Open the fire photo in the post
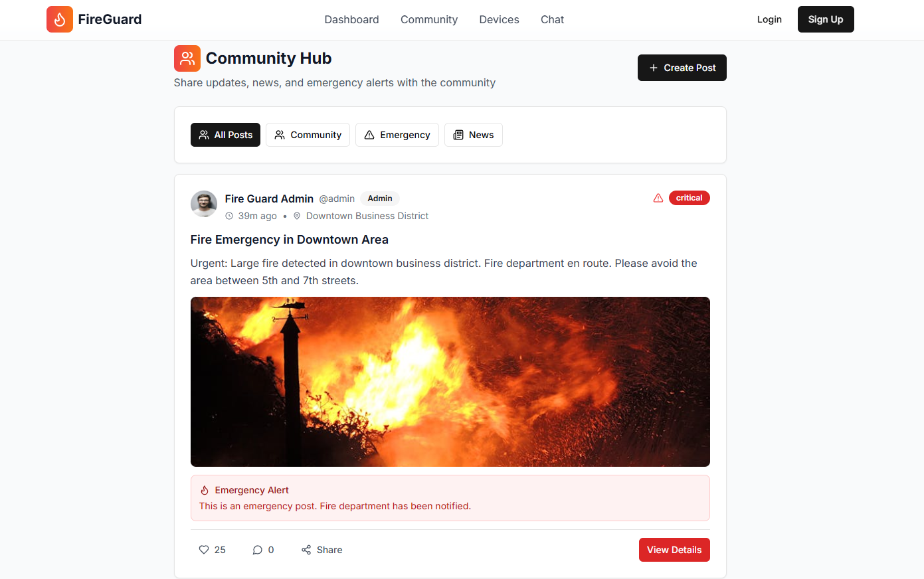Viewport: 924px width, 579px height. (x=450, y=382)
